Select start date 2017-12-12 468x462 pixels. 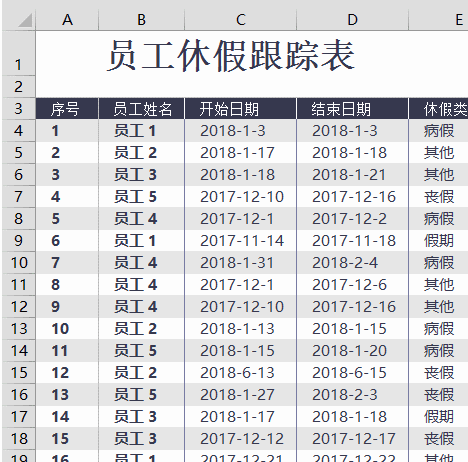click(240, 439)
